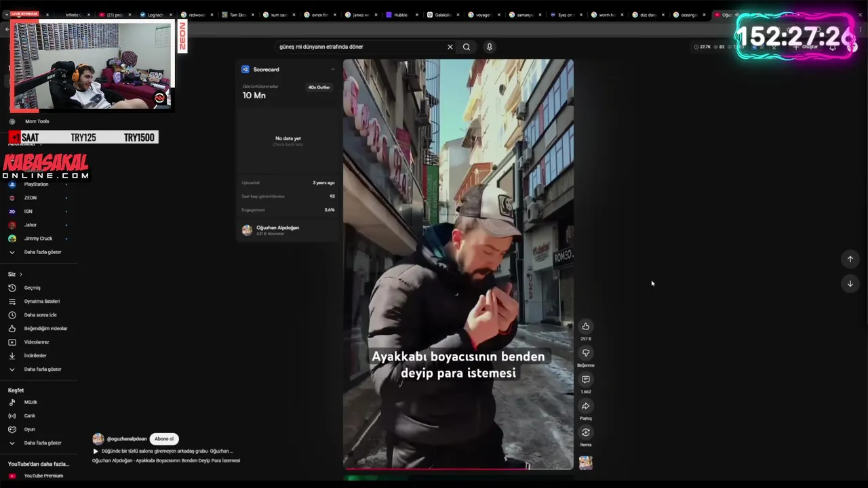Clear the search box text
Screen dimensions: 868x488
coord(450,47)
